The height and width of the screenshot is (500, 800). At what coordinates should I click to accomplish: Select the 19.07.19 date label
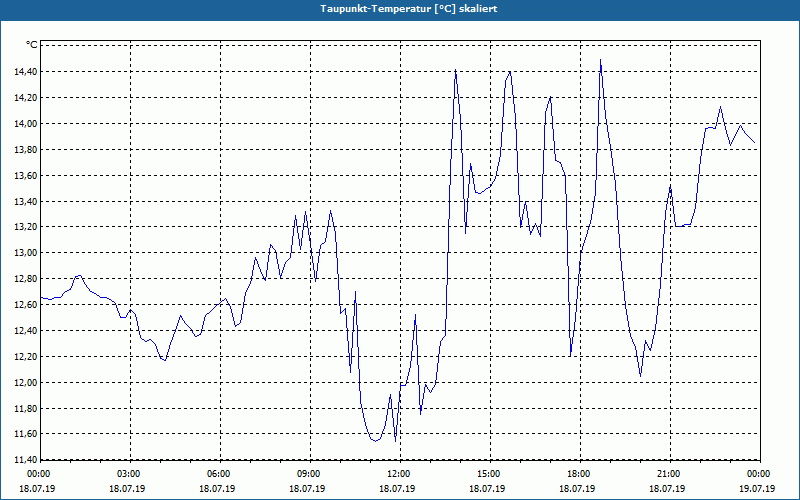(x=757, y=488)
